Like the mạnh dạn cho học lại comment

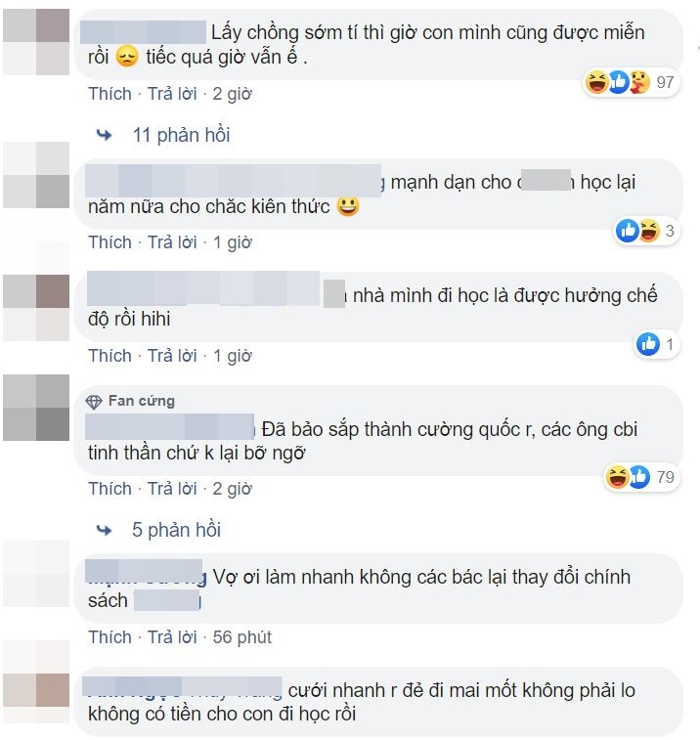(109, 242)
